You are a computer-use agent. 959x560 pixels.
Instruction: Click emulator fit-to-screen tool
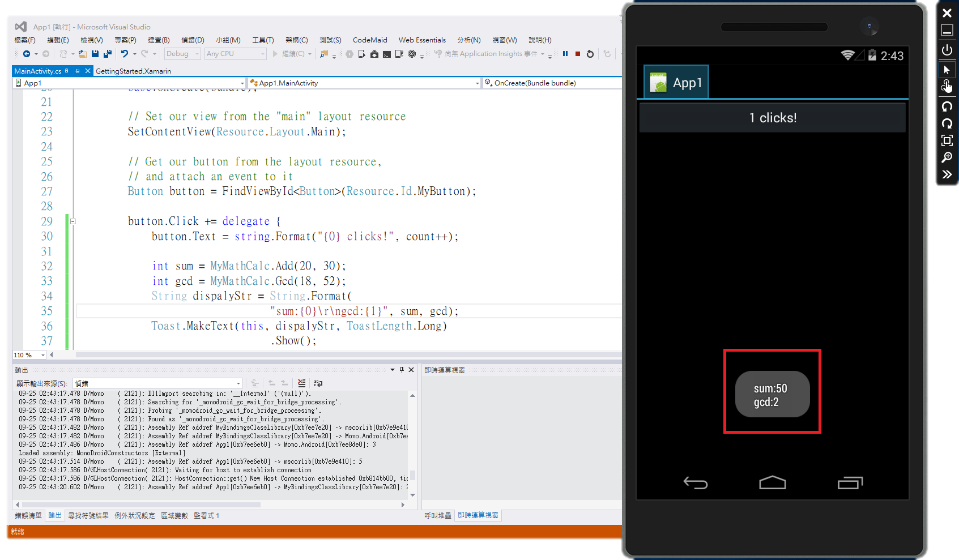(947, 140)
